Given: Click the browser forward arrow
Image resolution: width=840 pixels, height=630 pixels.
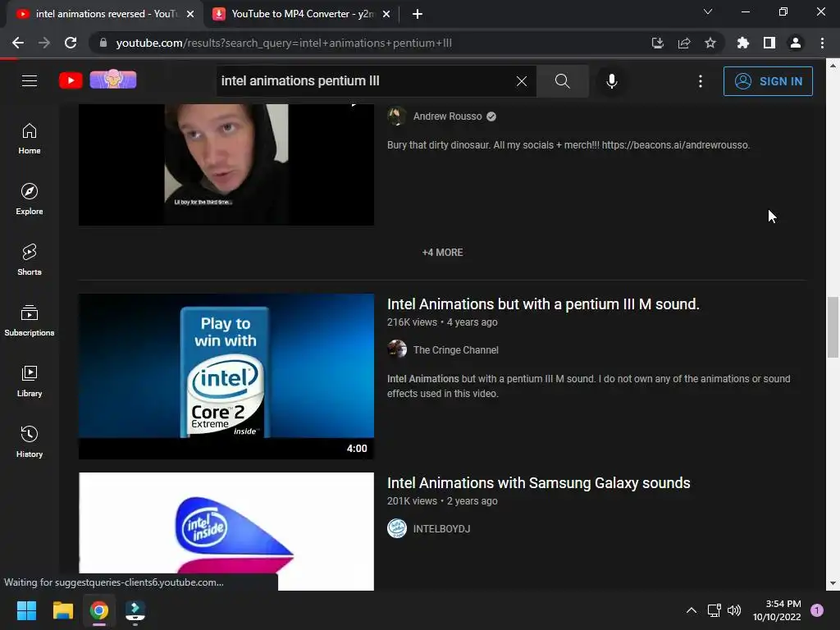Looking at the screenshot, I should pyautogui.click(x=44, y=43).
